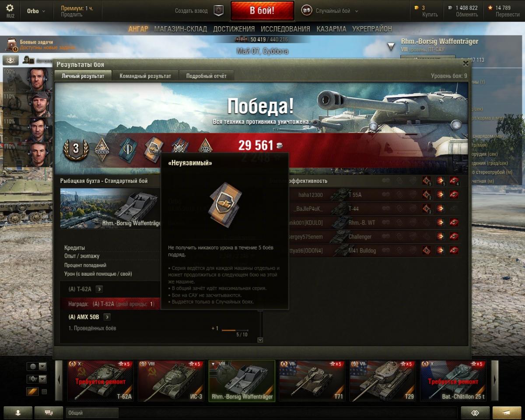Screen dimensions: 525x420
Task: Open settings gear icon in top-left
Action: click(10, 8)
